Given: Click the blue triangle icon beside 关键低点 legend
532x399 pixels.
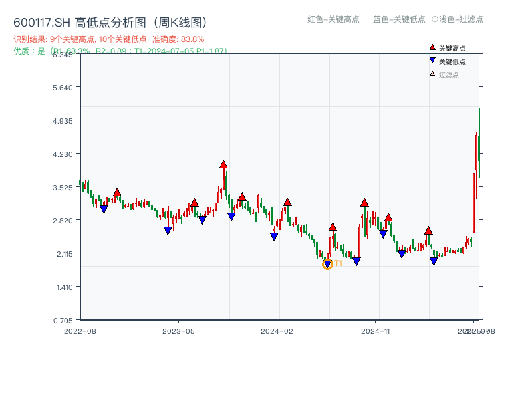Looking at the screenshot, I should click(x=432, y=61).
